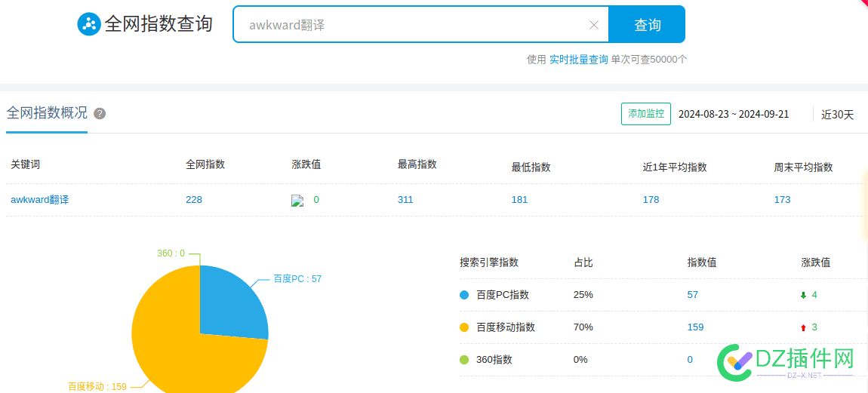Open the help question mark beside 全网指数概况
The image size is (868, 393).
click(x=100, y=113)
